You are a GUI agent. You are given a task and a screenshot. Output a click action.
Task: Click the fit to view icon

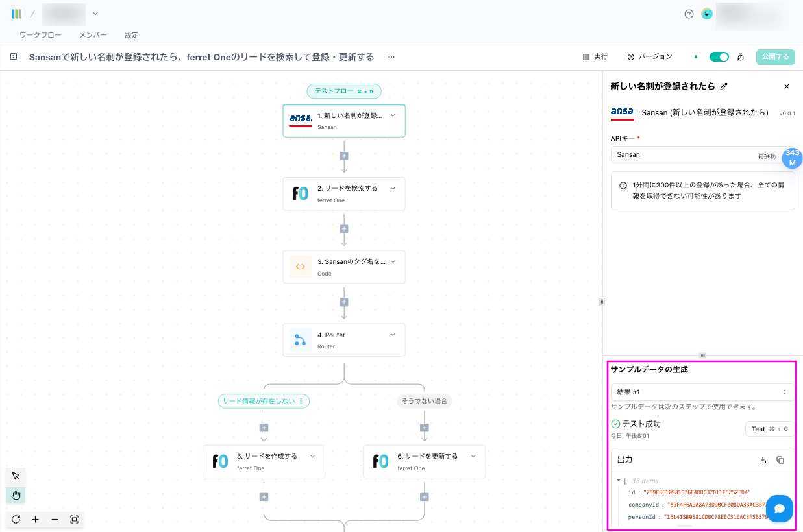[x=74, y=520]
